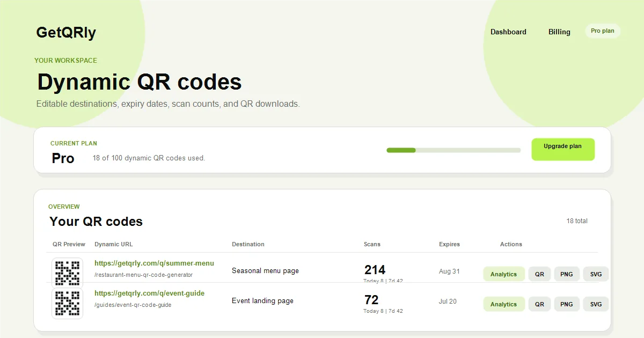Open the event-guide dynamic URL link

149,293
